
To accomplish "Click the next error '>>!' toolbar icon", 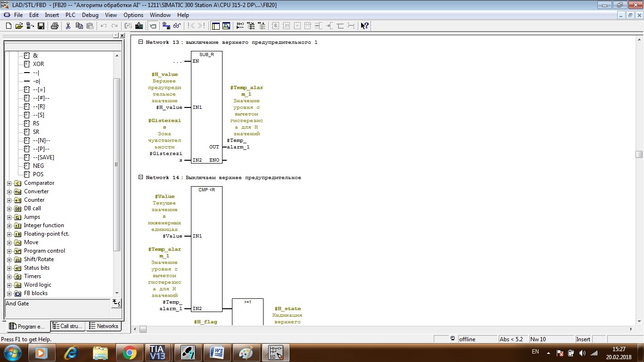I will (202, 26).
